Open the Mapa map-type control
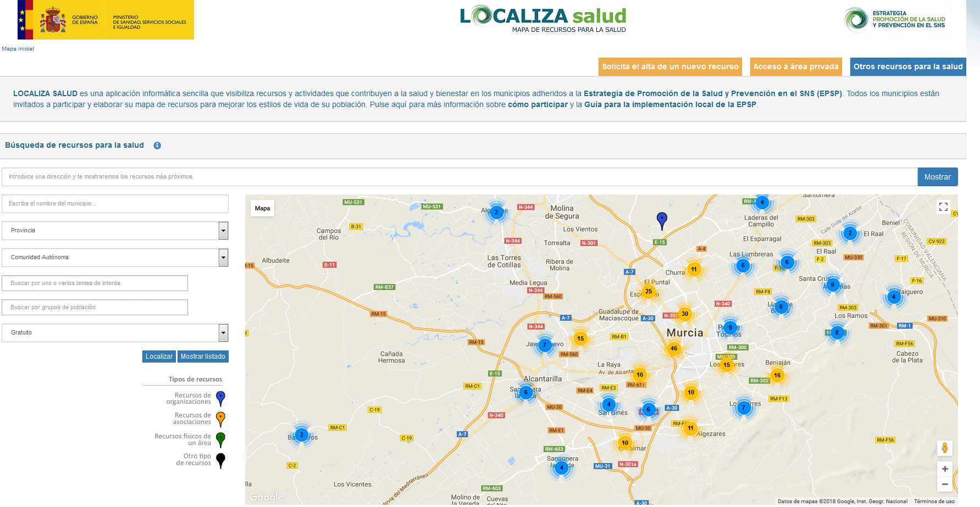This screenshot has height=507, width=980. point(263,208)
